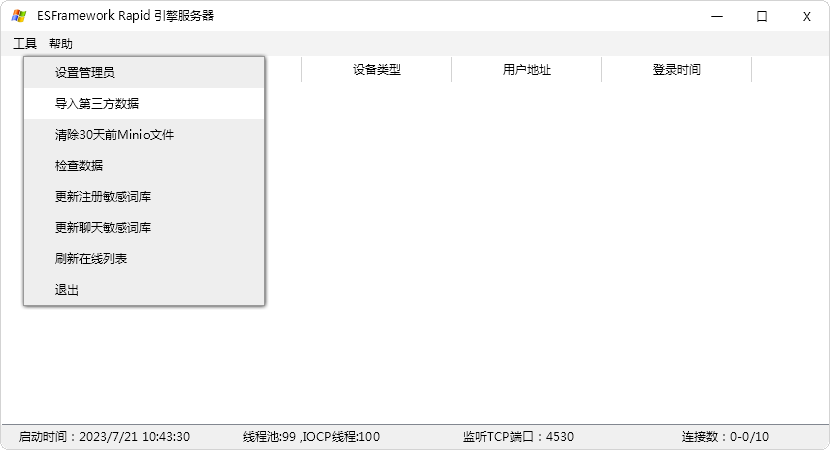Click the 监听TCP端口 4530 status label

(x=518, y=437)
